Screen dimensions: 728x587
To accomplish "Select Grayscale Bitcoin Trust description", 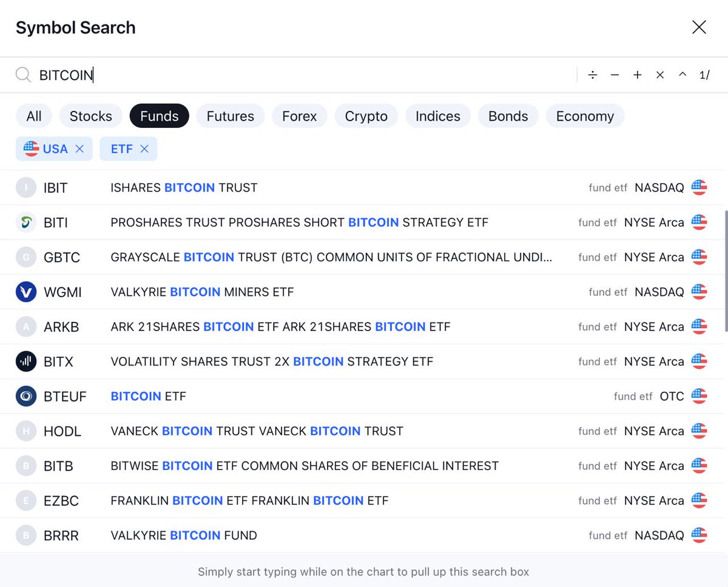I will coord(331,257).
